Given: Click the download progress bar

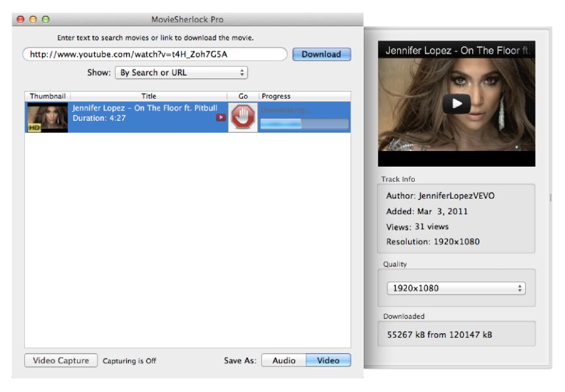Looking at the screenshot, I should coord(304,123).
